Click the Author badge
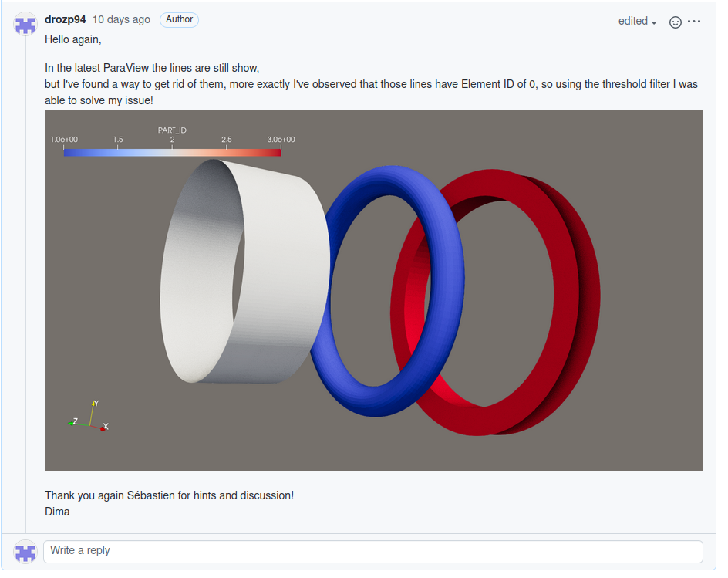Screen dimensions: 728x578 point(179,19)
